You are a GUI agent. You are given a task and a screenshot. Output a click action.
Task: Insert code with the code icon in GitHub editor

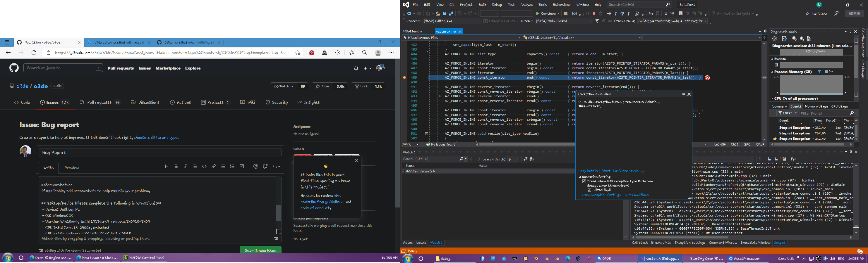(204, 167)
